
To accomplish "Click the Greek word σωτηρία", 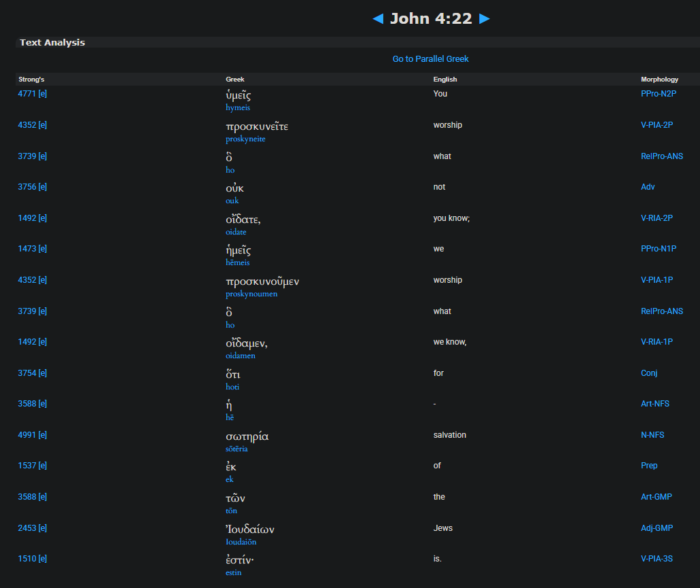I will pos(247,436).
